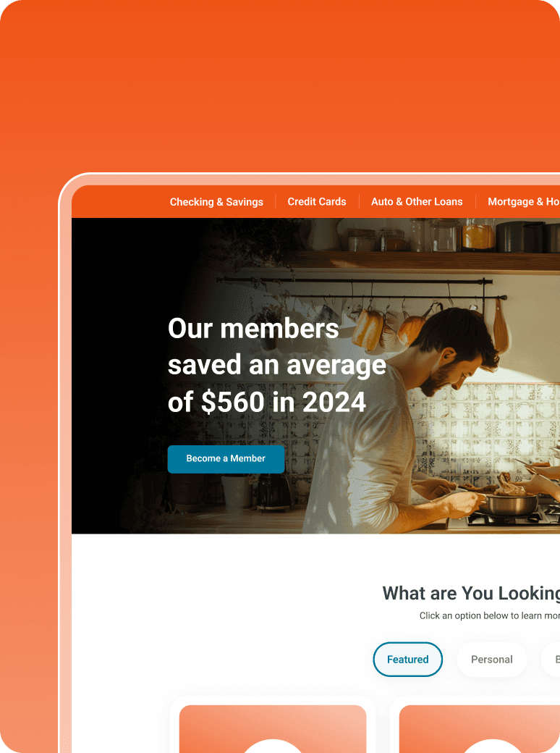Select Auto & Other Loans in navigation
Viewport: 560px width, 753px height.
point(417,202)
